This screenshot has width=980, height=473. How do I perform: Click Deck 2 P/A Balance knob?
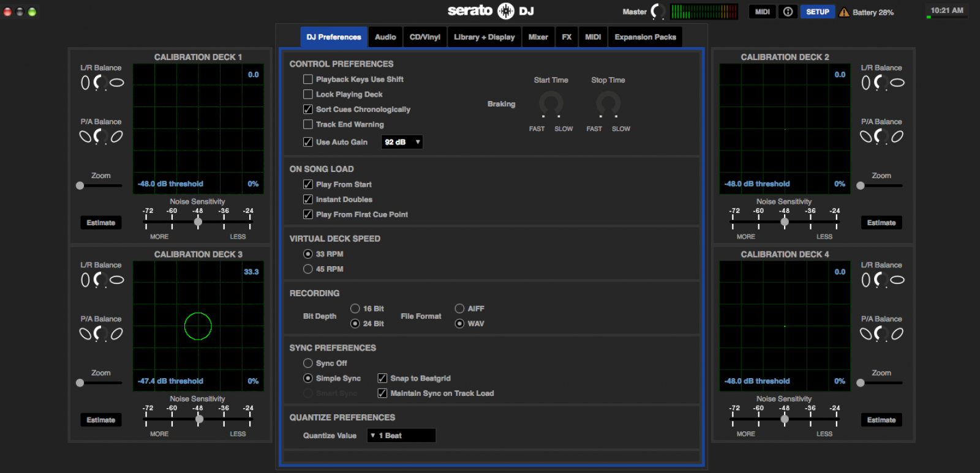[x=880, y=136]
